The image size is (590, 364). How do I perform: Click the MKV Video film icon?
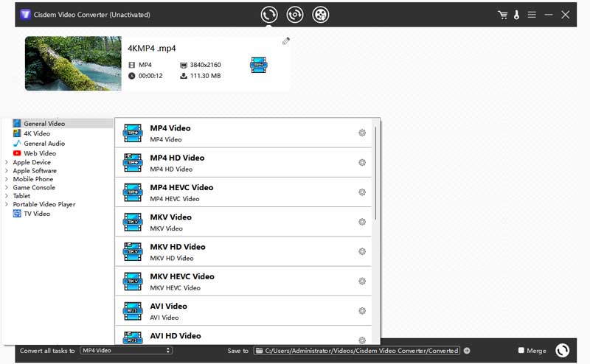click(133, 223)
